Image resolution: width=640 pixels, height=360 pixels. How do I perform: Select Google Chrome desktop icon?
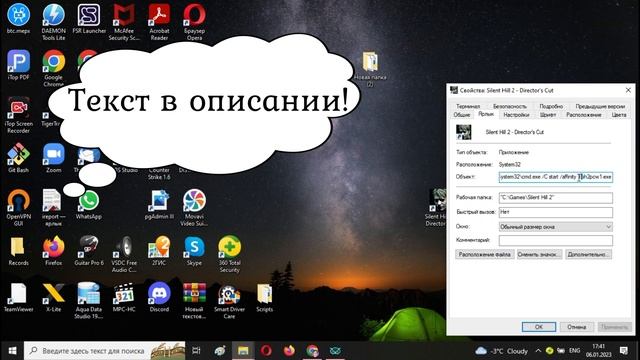click(x=53, y=68)
